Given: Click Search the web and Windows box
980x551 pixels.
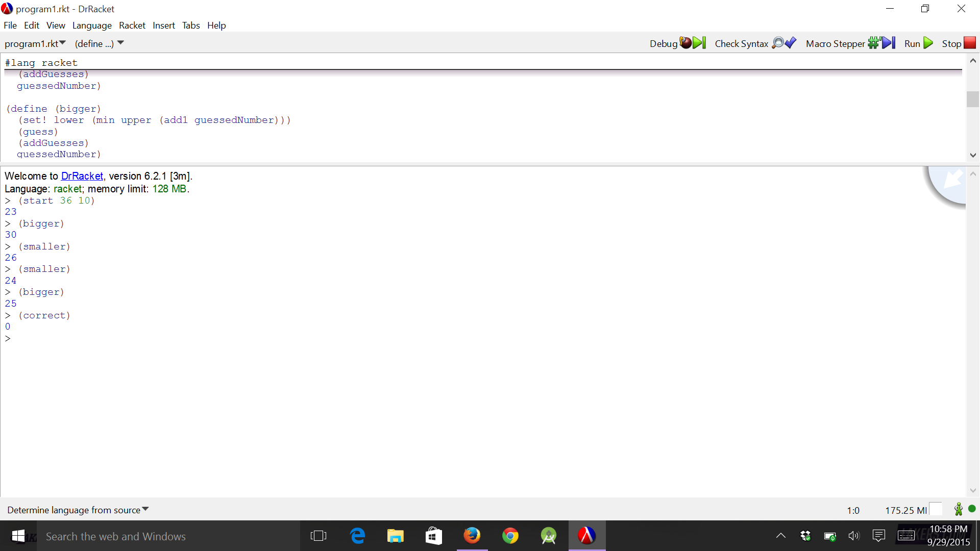Looking at the screenshot, I should pyautogui.click(x=116, y=536).
